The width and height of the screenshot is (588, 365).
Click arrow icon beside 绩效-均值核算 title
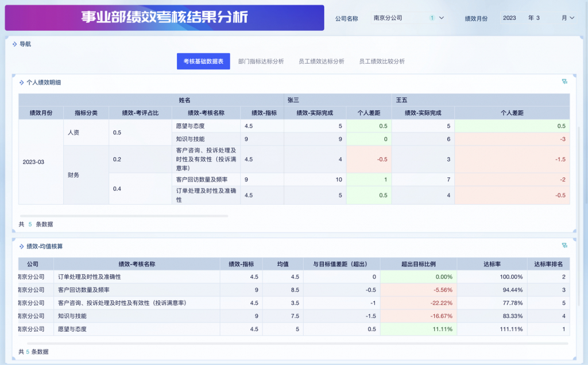[21, 246]
